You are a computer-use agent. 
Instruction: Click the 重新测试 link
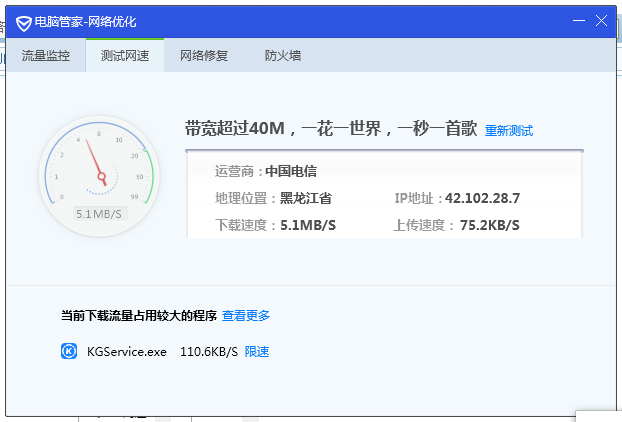509,130
